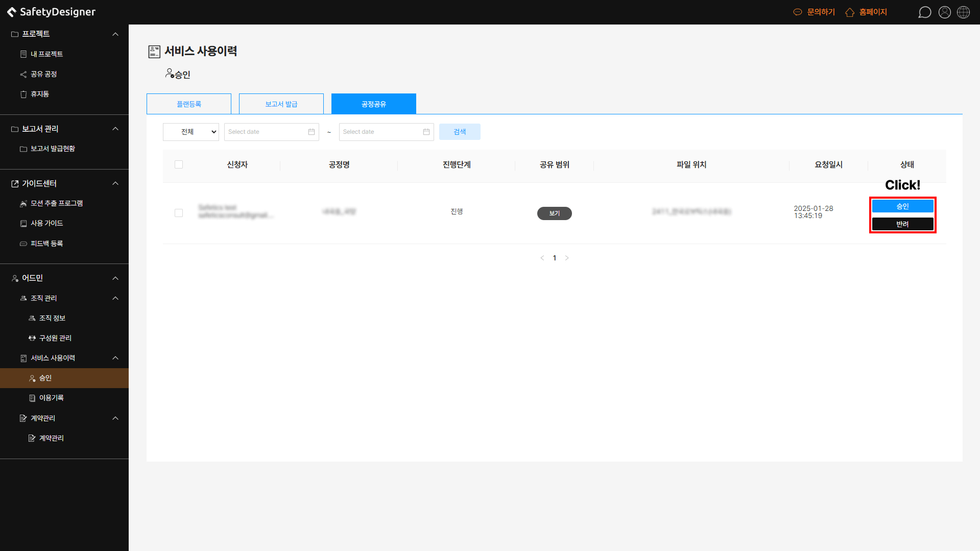
Task: Click the 공정명 column header
Action: click(x=339, y=164)
